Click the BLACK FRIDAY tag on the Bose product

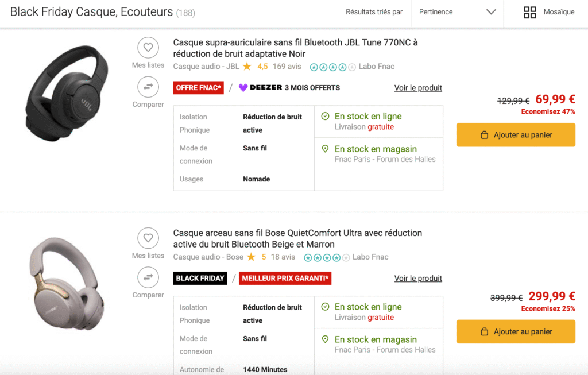[200, 278]
